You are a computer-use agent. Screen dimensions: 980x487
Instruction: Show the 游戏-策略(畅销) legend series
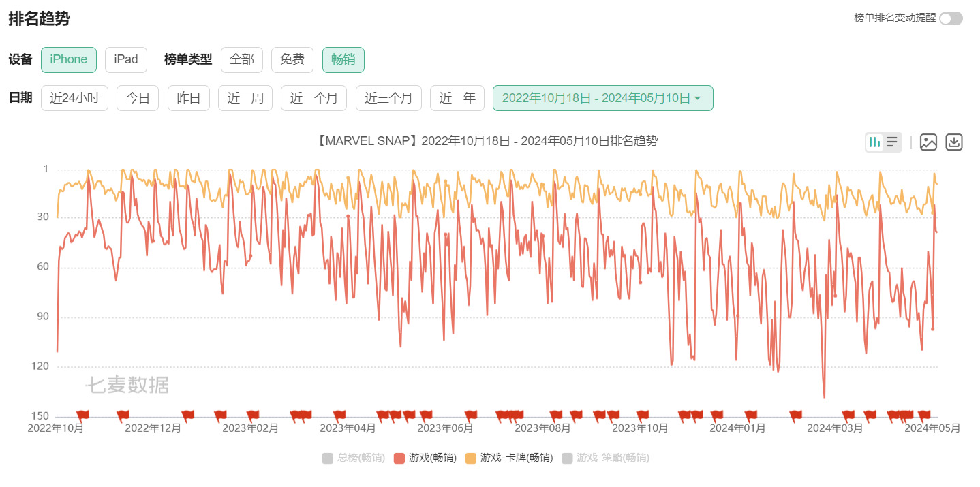(x=605, y=458)
